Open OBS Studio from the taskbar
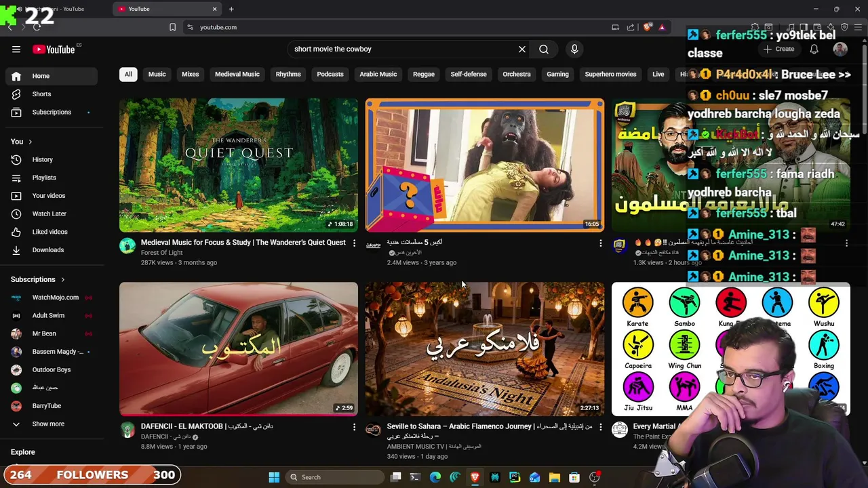Image resolution: width=868 pixels, height=488 pixels. pyautogui.click(x=595, y=477)
